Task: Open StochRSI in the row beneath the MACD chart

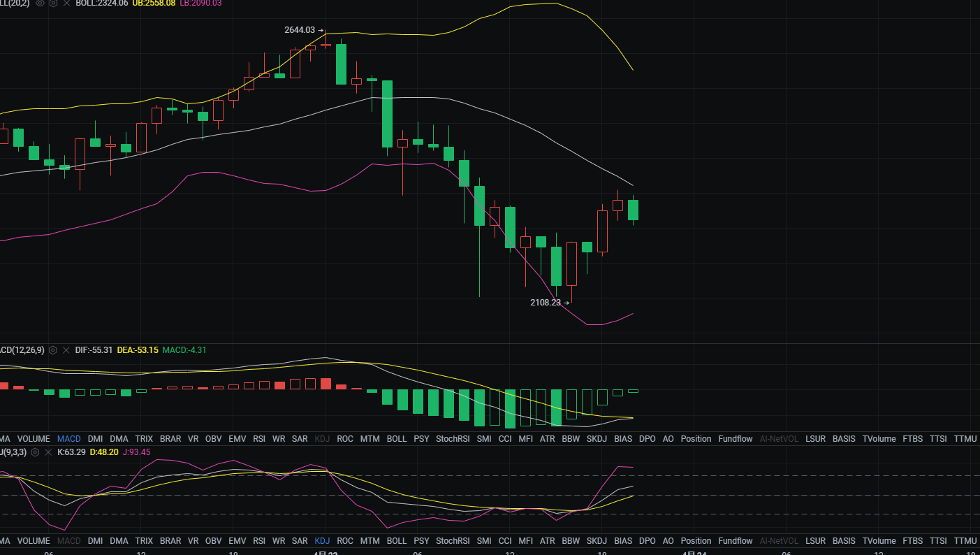Action: (453, 439)
